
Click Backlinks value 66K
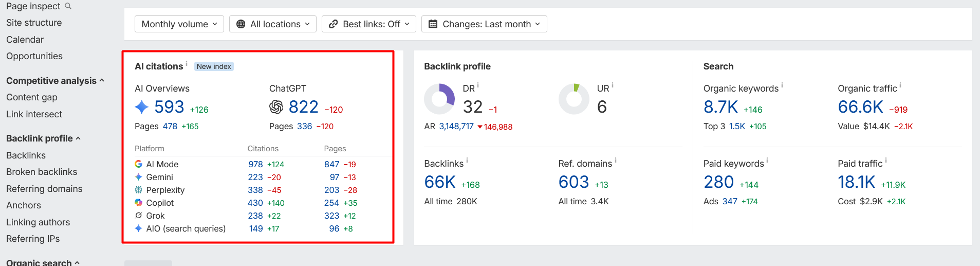[440, 182]
